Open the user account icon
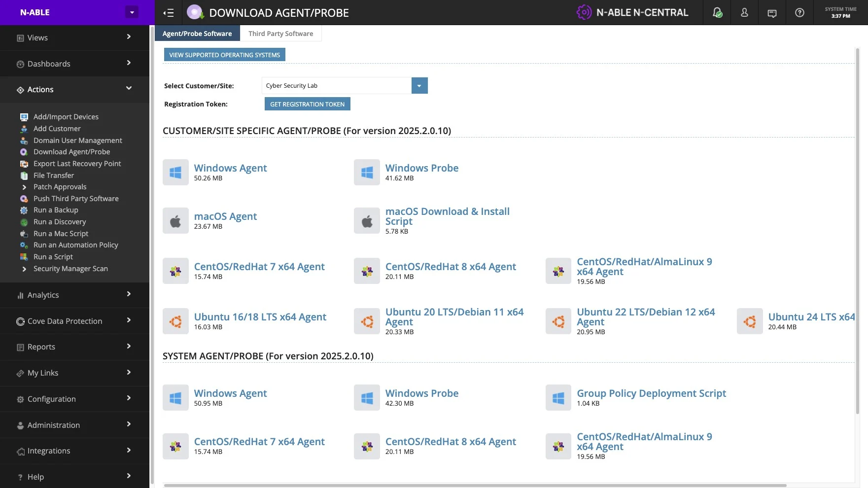This screenshot has height=488, width=868. 744,13
